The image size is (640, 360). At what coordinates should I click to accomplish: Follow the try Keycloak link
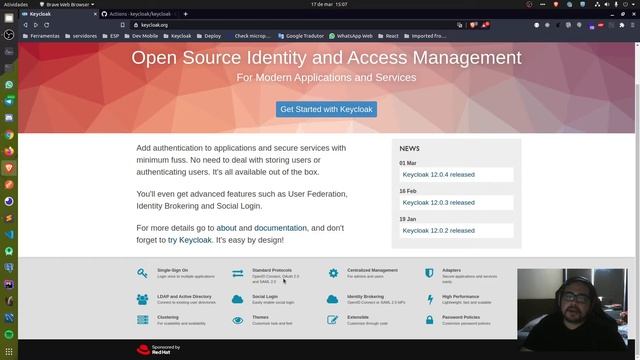point(189,240)
